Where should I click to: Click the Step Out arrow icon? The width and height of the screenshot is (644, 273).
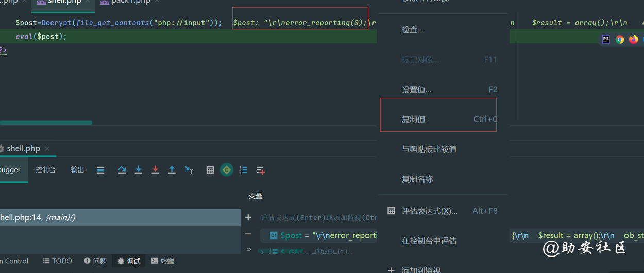point(172,170)
